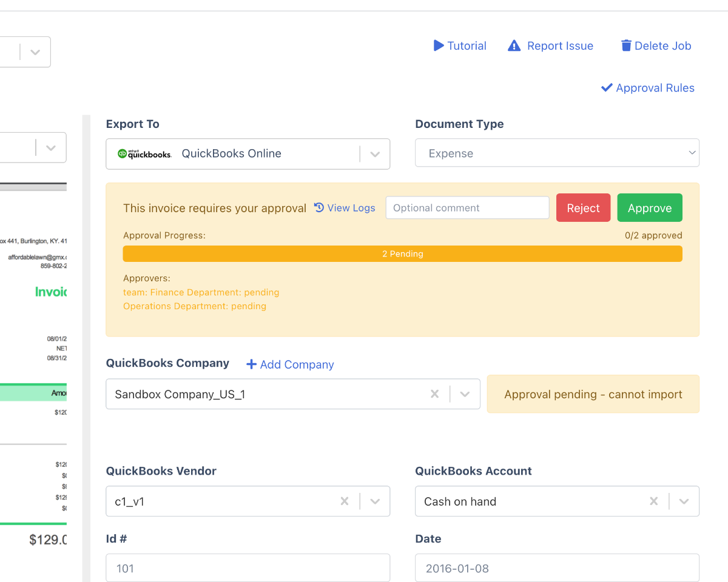The image size is (728, 582).
Task: Toggle the Export To destination selector
Action: point(374,154)
